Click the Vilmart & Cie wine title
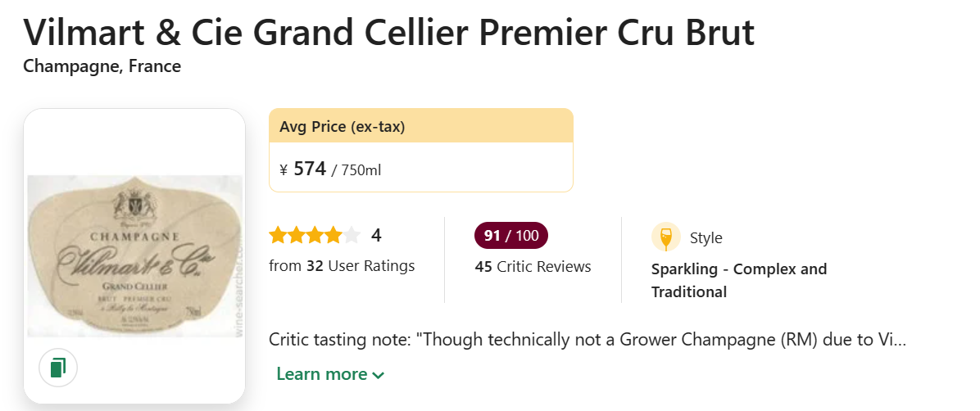 coord(389,33)
